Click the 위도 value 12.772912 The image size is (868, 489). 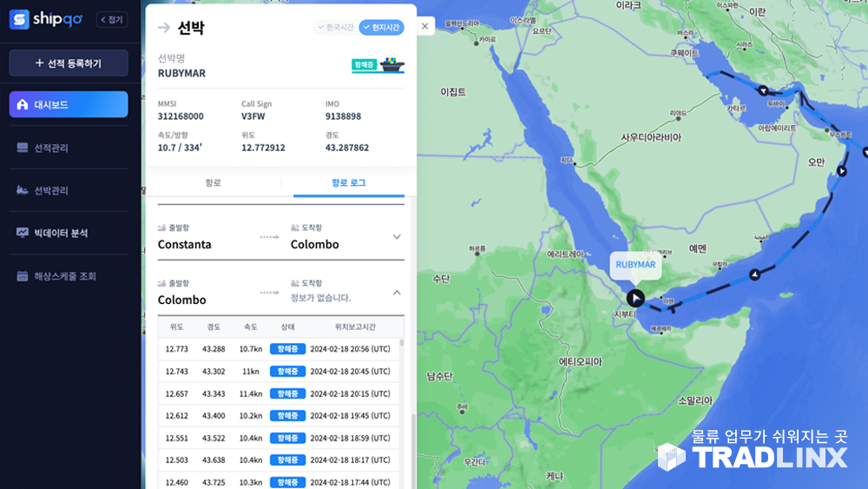click(263, 148)
